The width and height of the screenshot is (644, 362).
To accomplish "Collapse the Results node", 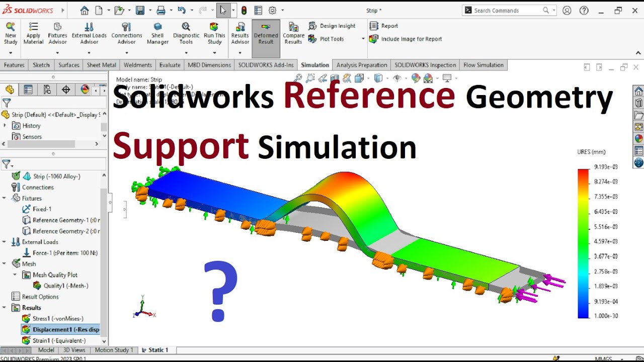I will click(5, 308).
